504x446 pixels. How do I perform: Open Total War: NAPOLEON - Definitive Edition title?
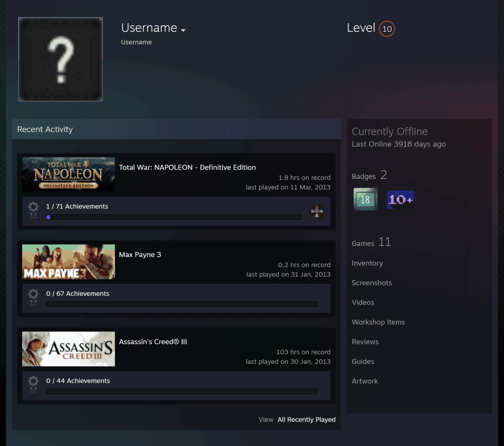pyautogui.click(x=187, y=167)
